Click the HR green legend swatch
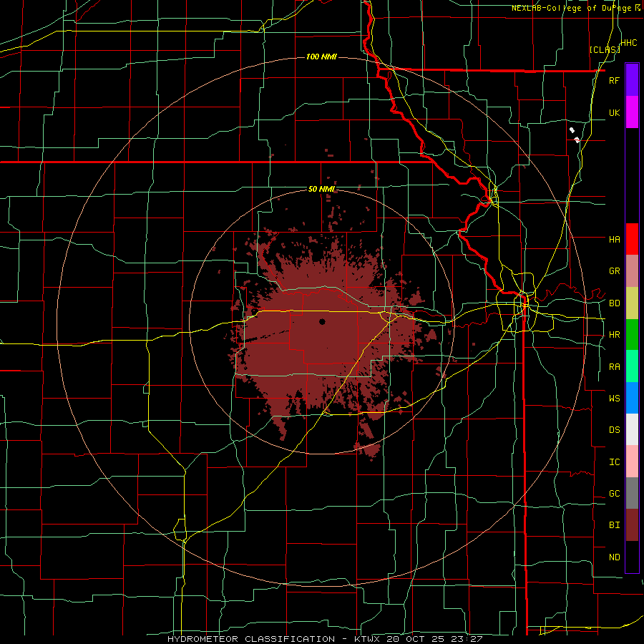644x644 pixels. coord(632,335)
